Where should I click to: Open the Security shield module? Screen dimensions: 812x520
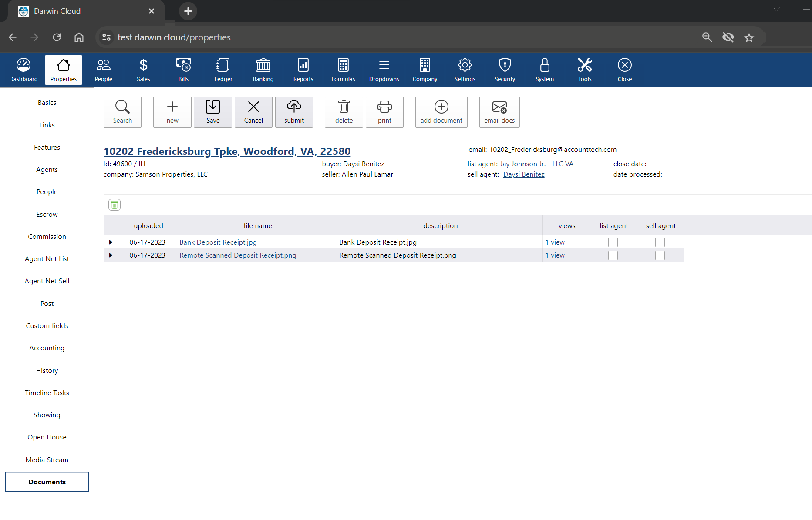coord(505,70)
